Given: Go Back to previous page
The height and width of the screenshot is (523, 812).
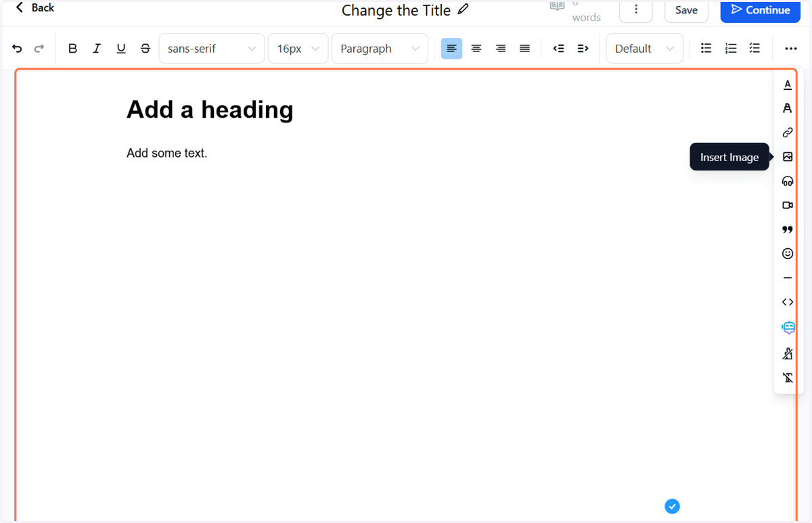Looking at the screenshot, I should [35, 7].
